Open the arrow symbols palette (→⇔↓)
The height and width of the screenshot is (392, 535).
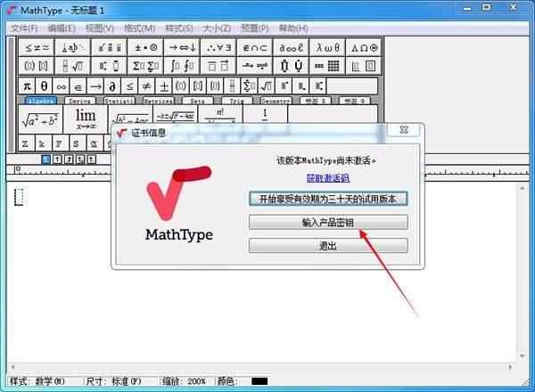pyautogui.click(x=182, y=48)
